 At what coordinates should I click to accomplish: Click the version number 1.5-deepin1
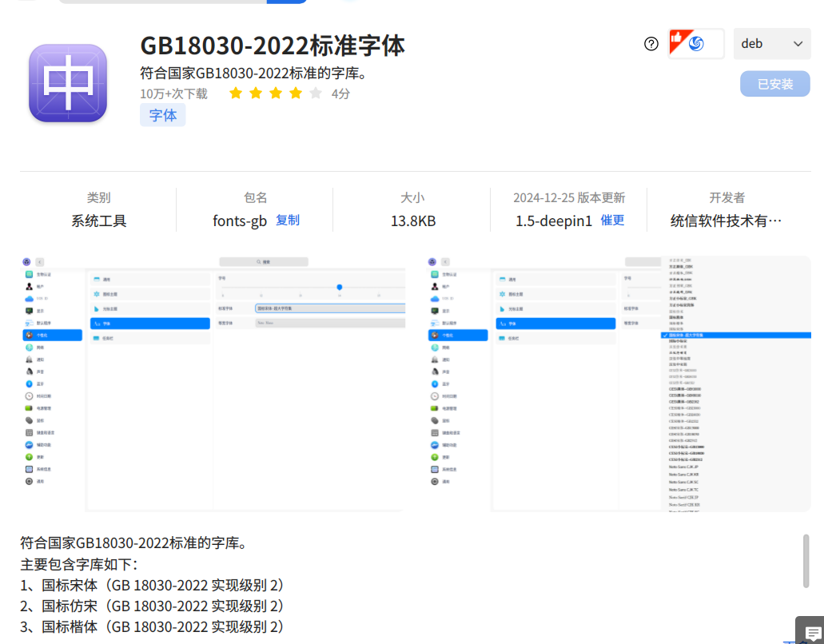tap(554, 221)
